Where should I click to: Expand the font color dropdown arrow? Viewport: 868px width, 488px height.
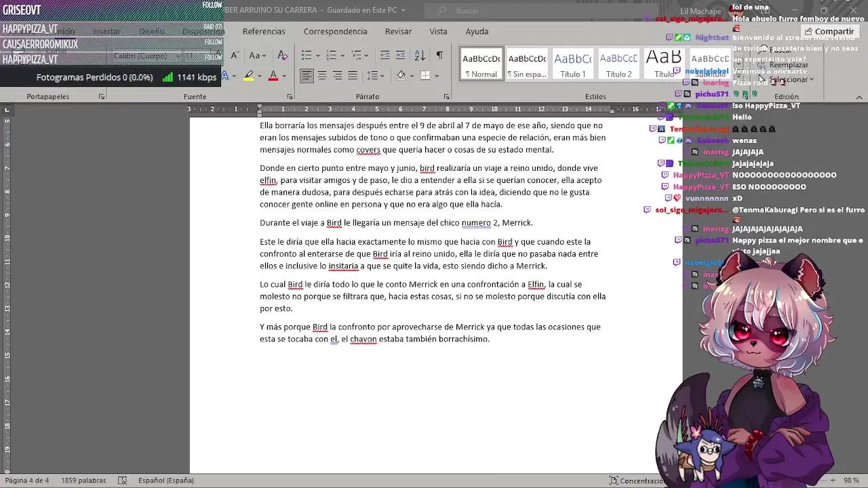click(x=284, y=75)
